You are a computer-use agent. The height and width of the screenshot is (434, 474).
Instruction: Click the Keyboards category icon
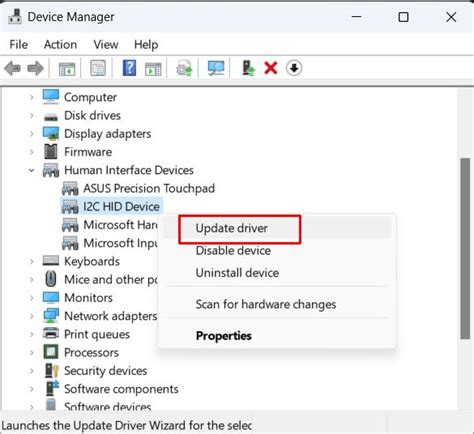[x=51, y=261]
